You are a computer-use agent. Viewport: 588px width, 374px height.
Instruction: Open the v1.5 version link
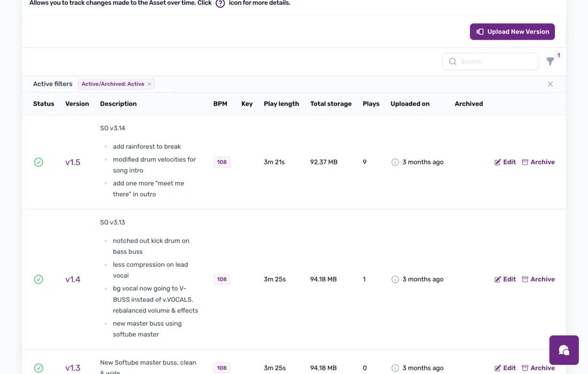[73, 162]
